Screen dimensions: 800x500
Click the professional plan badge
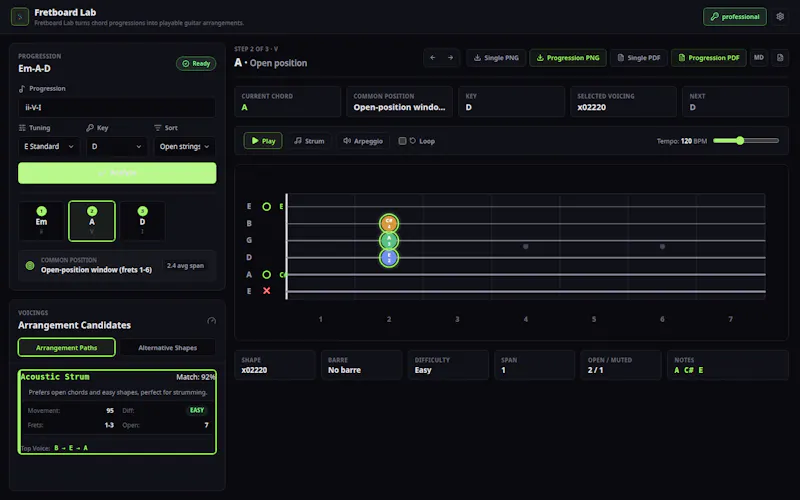pos(735,17)
